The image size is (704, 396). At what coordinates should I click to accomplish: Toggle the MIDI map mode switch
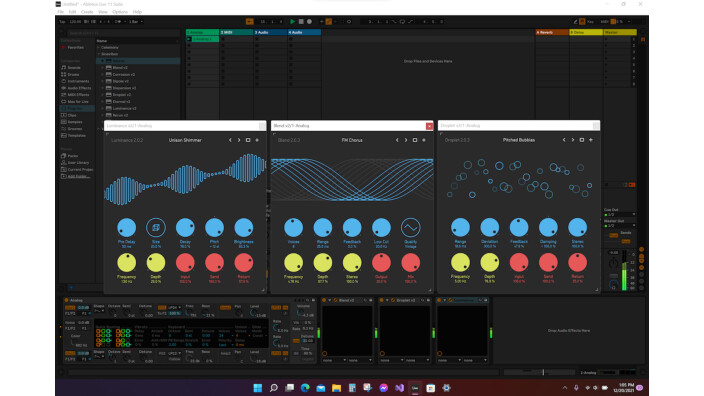click(x=604, y=22)
